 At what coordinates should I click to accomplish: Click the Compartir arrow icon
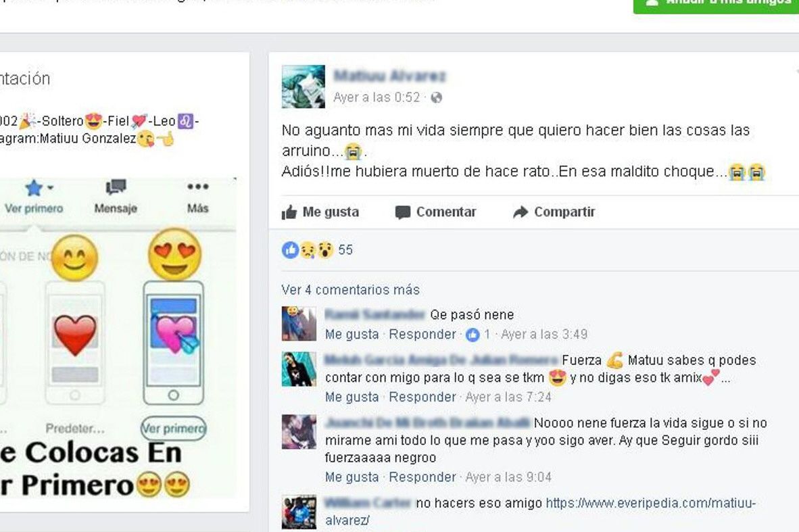[520, 212]
